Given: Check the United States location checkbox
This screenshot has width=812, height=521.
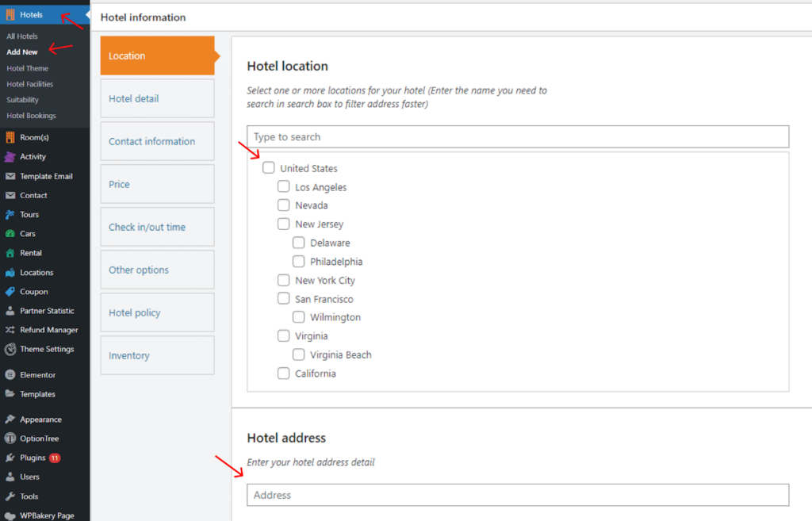Looking at the screenshot, I should (268, 167).
